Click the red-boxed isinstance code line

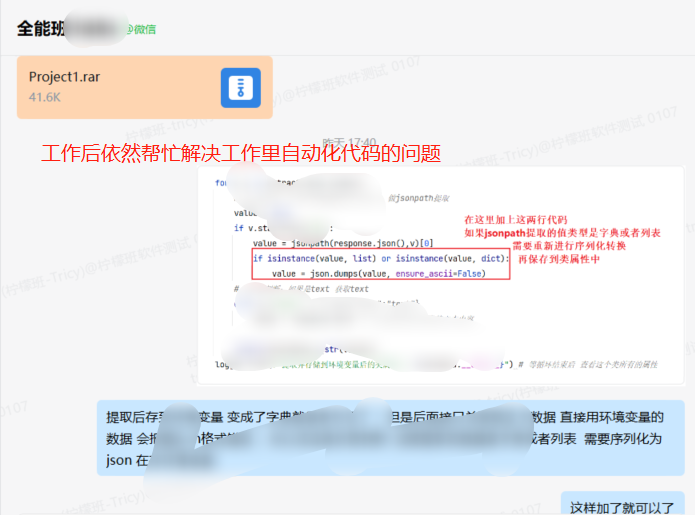pos(380,258)
